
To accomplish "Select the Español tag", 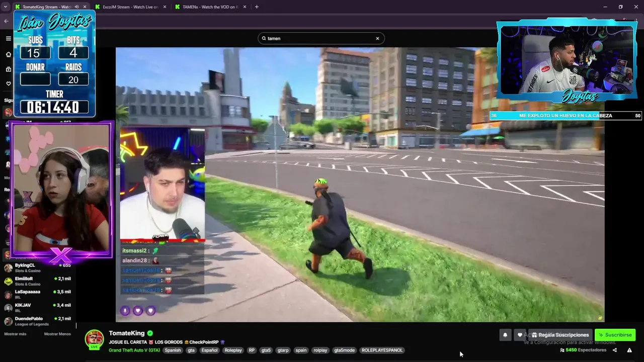I will point(210,350).
